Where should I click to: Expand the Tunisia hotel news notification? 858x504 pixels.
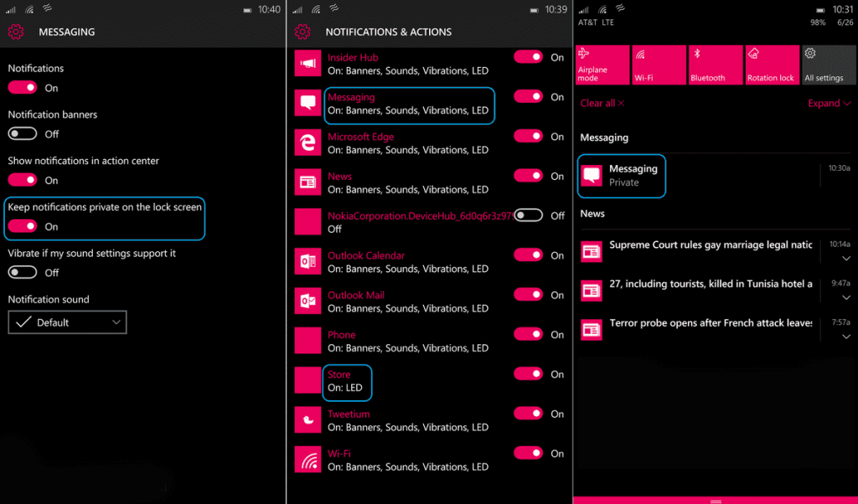[x=846, y=297]
